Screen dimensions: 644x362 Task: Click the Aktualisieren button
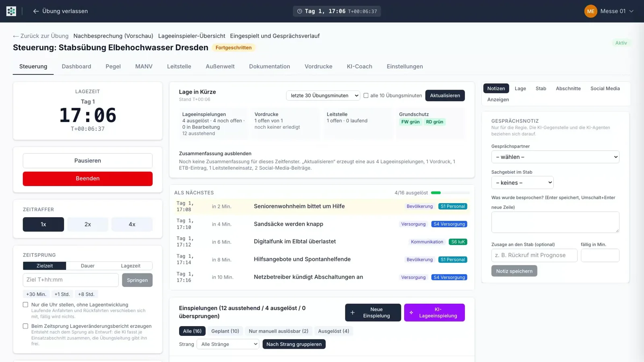[445, 96]
